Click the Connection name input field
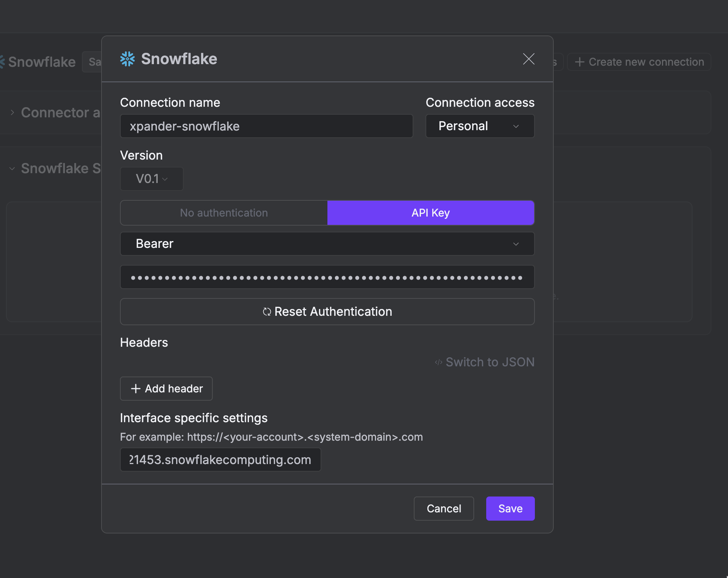Viewport: 728px width, 578px height. 266,126
